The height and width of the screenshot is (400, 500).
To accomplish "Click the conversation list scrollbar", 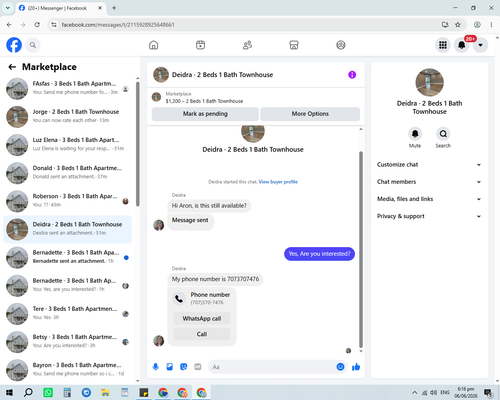I will [138, 143].
